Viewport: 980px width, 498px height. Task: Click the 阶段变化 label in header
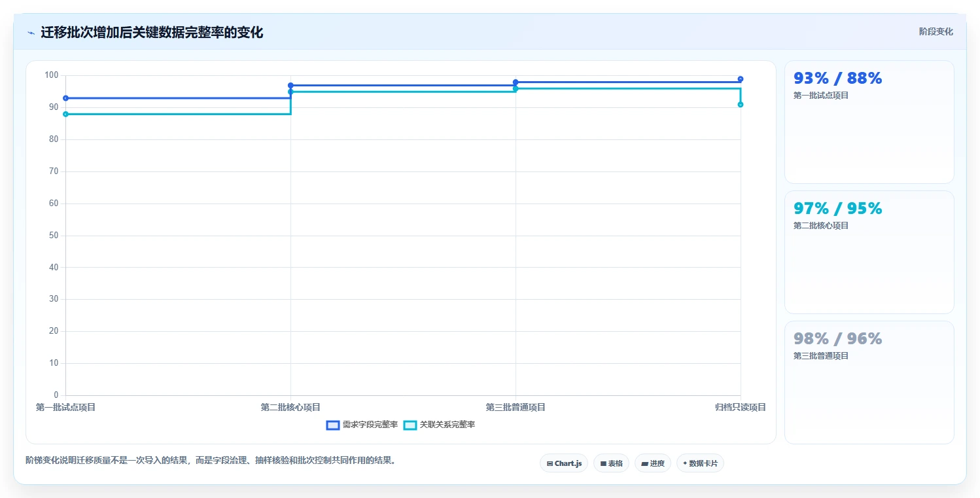936,31
